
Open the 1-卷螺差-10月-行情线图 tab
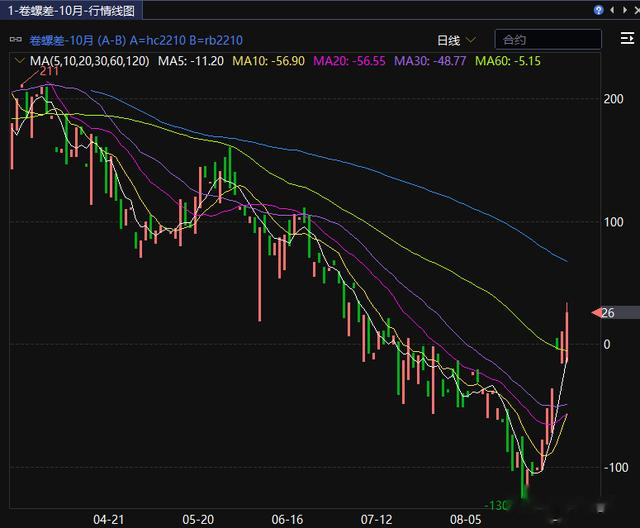point(71,10)
